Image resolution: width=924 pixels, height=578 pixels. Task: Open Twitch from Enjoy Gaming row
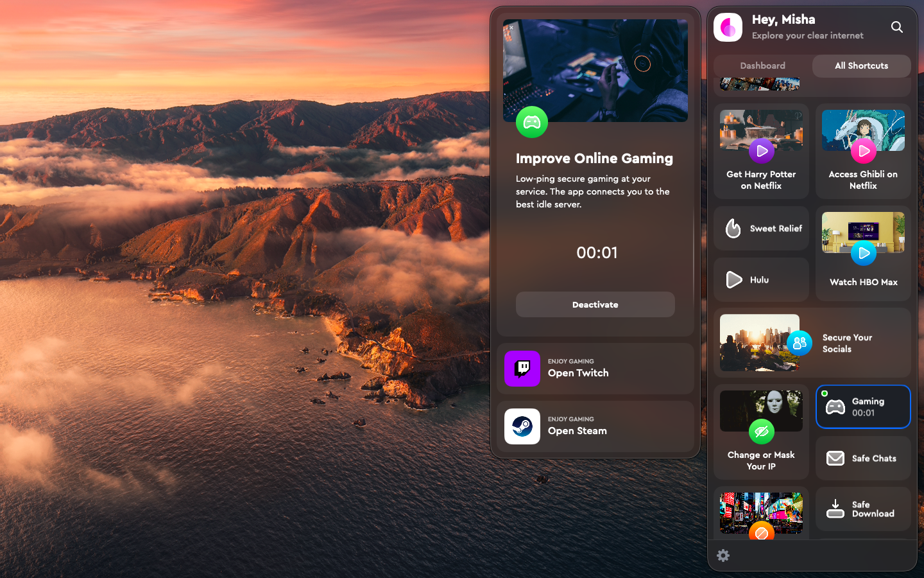[595, 369]
